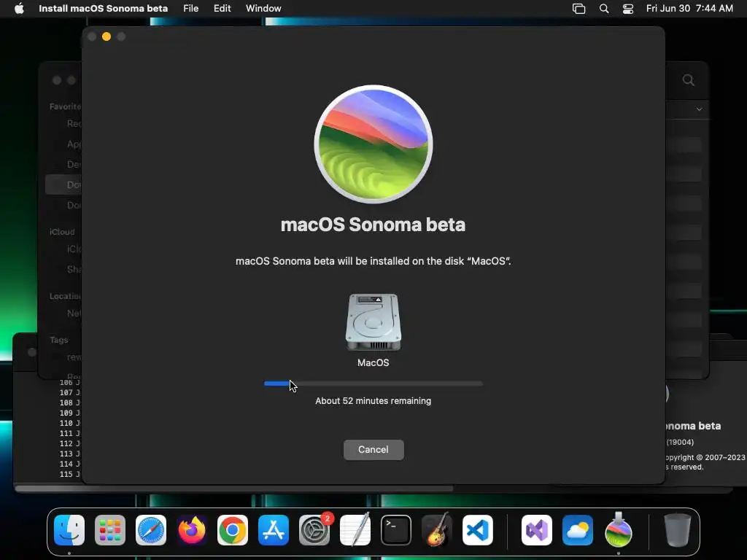The width and height of the screenshot is (747, 560).
Task: Click line 110 in background text window
Action: click(x=69, y=423)
